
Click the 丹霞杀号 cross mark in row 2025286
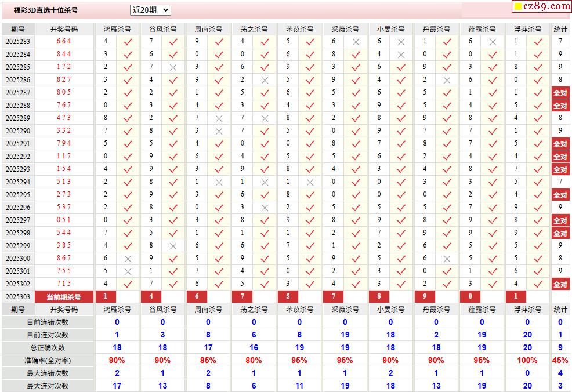click(x=447, y=80)
